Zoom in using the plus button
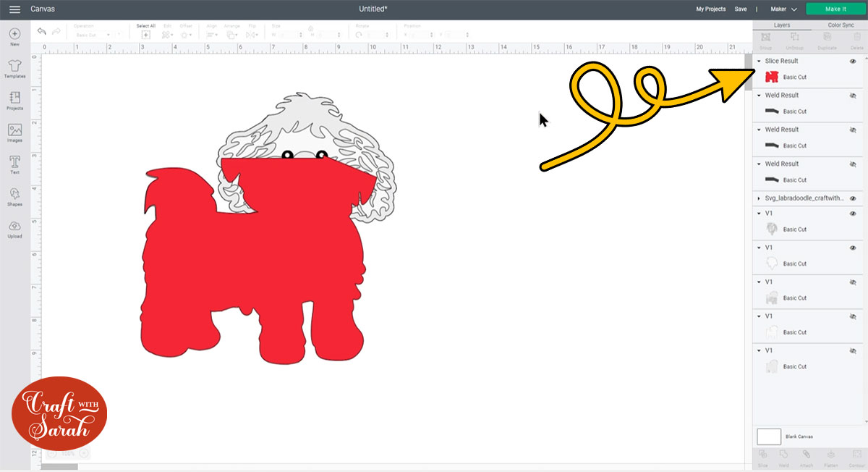This screenshot has height=472, width=868. pos(85,453)
